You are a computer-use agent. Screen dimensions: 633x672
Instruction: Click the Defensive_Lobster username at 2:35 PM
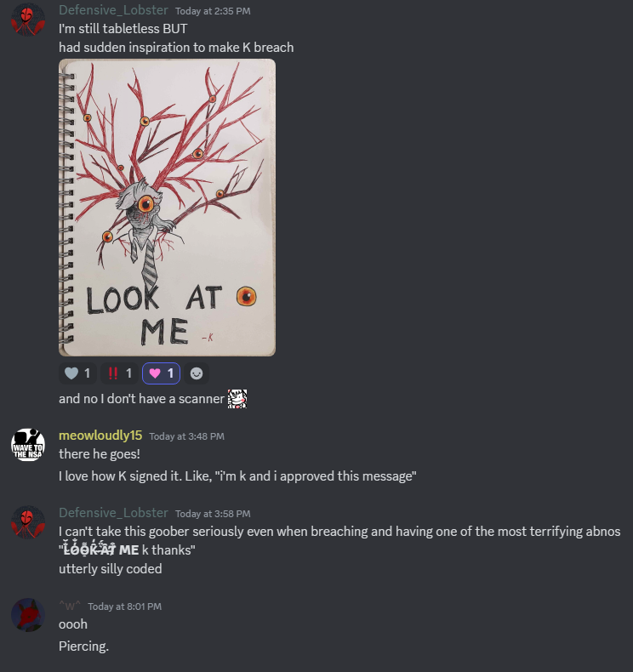click(x=113, y=10)
